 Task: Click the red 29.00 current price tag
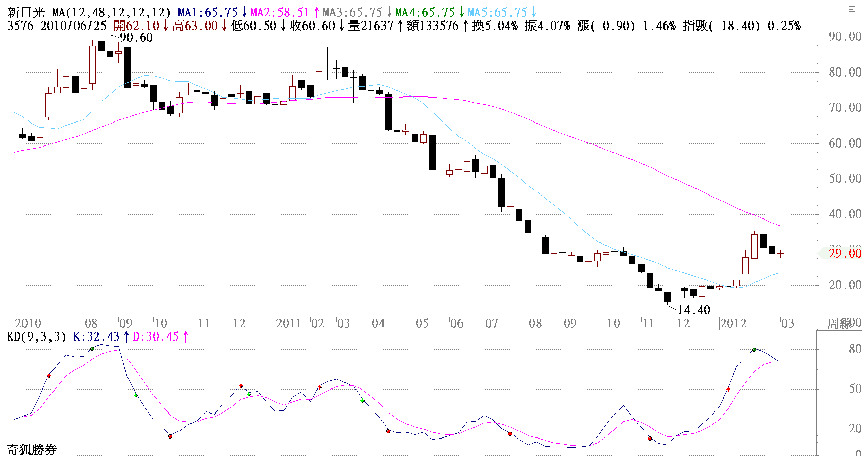click(x=845, y=254)
